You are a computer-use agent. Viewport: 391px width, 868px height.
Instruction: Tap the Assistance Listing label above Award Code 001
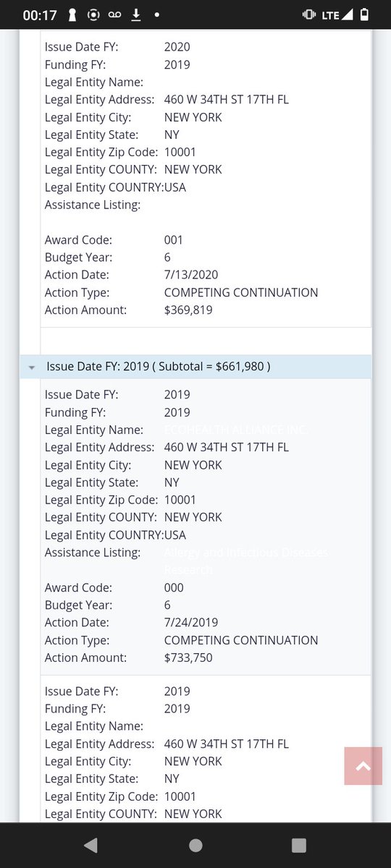pyautogui.click(x=93, y=205)
